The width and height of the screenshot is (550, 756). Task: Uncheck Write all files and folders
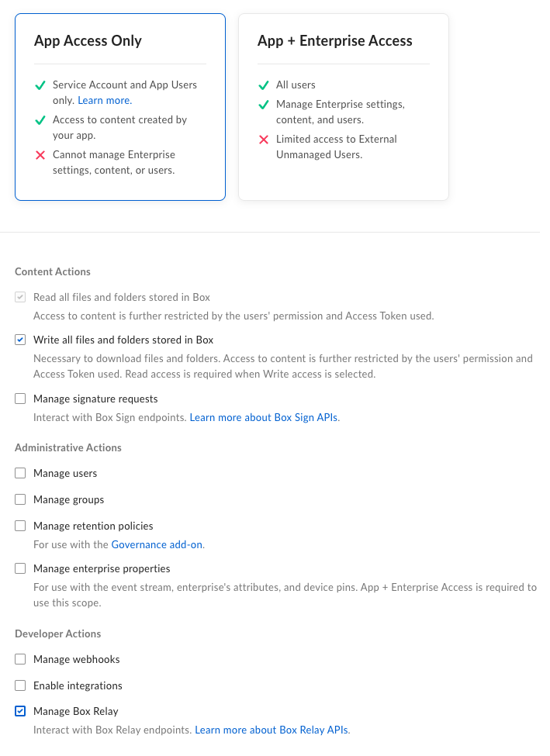click(x=20, y=340)
